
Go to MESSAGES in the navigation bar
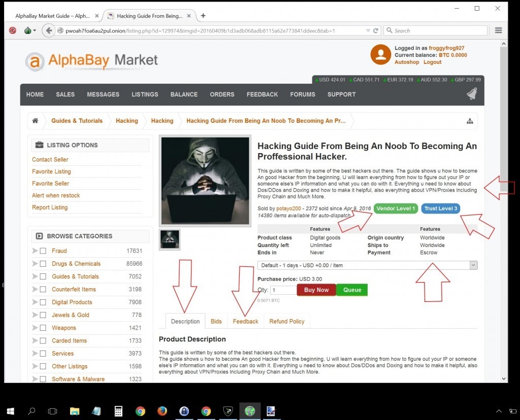pyautogui.click(x=103, y=94)
